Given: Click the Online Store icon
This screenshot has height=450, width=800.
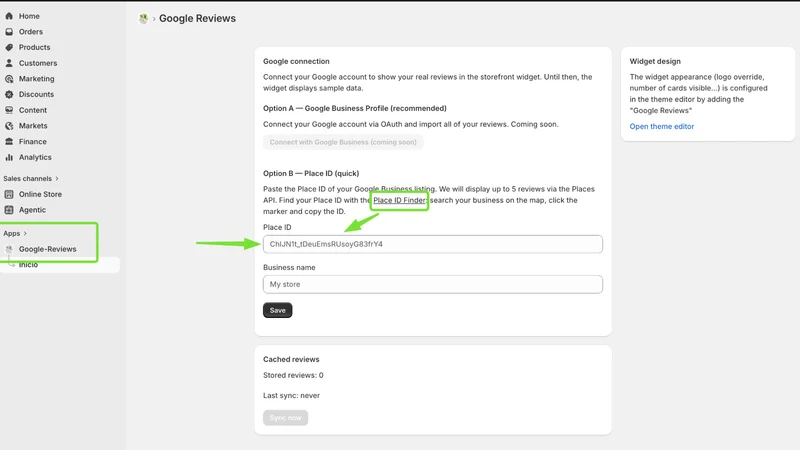Looking at the screenshot, I should point(9,194).
